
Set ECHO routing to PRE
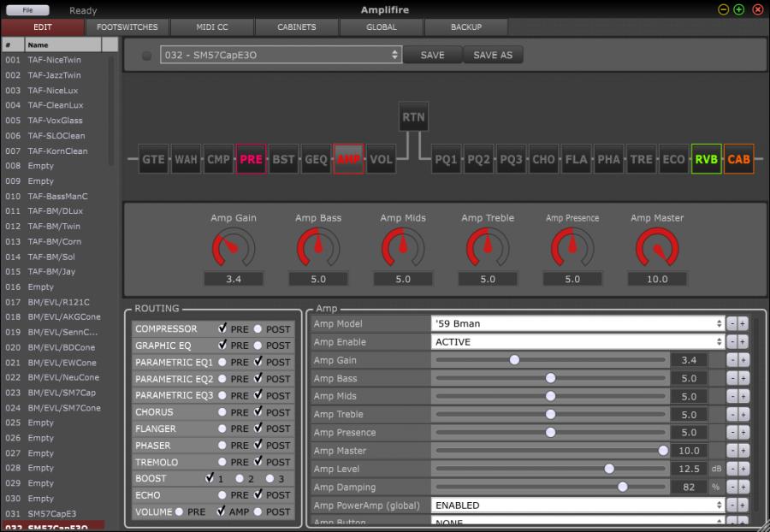coord(222,495)
